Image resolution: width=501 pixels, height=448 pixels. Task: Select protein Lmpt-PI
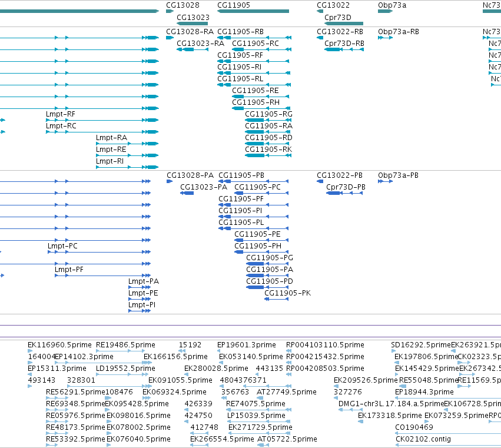[142, 305]
